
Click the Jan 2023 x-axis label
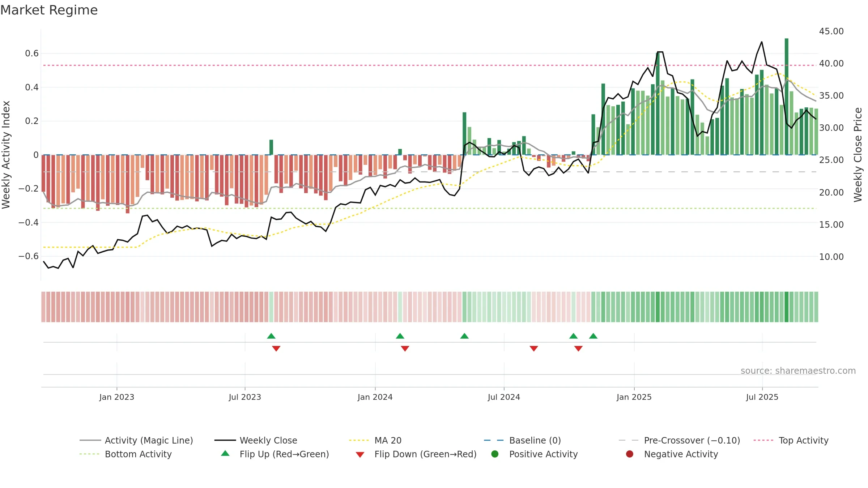tap(117, 397)
